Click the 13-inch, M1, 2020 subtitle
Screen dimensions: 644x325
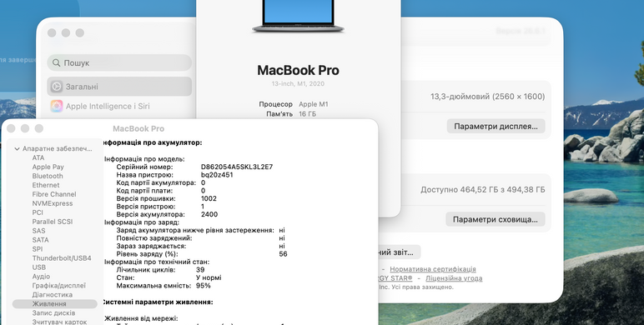click(x=298, y=83)
